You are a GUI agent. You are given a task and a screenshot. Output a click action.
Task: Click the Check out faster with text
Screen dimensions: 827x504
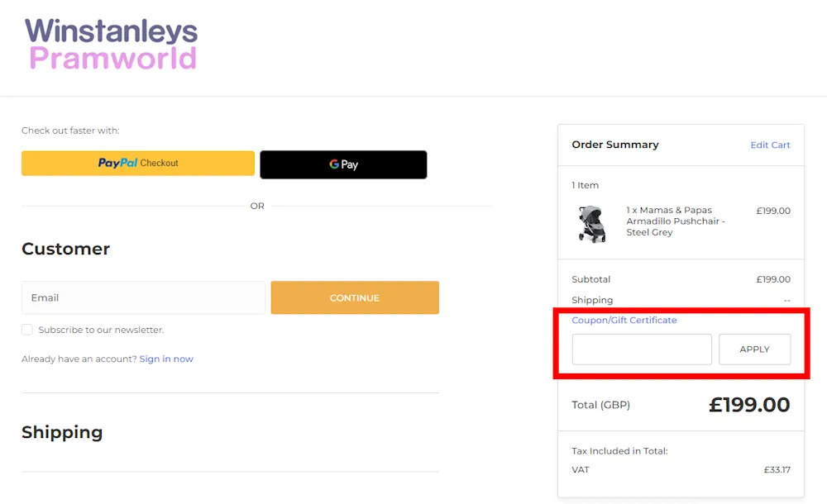tap(70, 131)
